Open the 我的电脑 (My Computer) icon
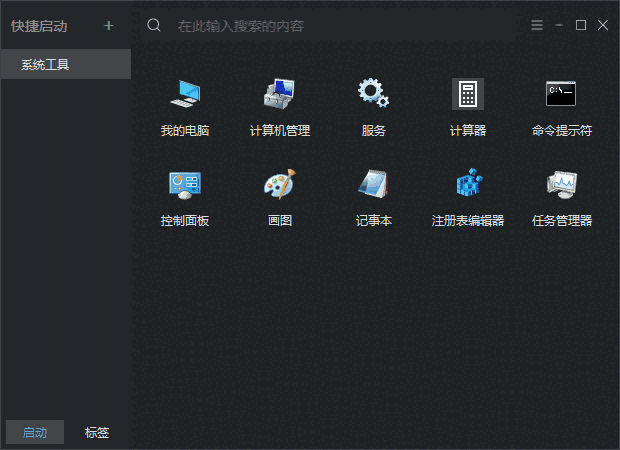Viewport: 620px width, 450px height. pos(185,94)
